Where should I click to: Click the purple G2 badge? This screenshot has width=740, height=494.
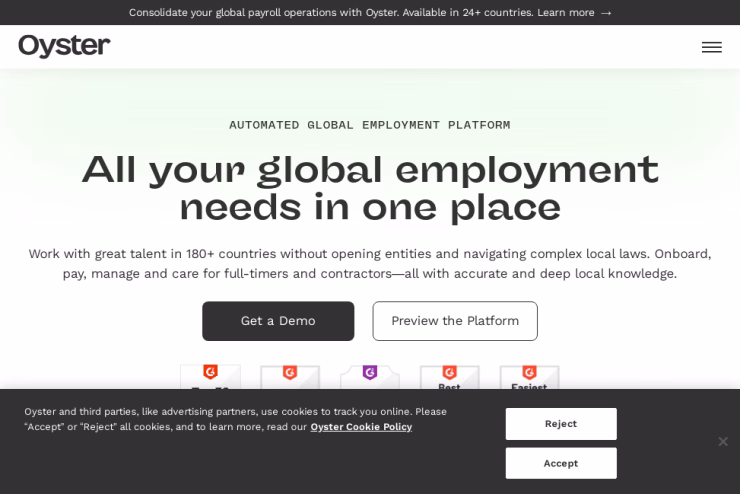(x=370, y=377)
